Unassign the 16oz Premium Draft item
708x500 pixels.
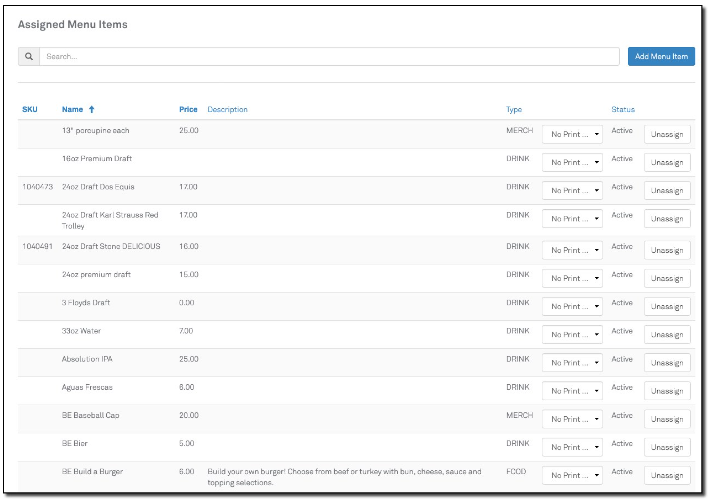(667, 163)
